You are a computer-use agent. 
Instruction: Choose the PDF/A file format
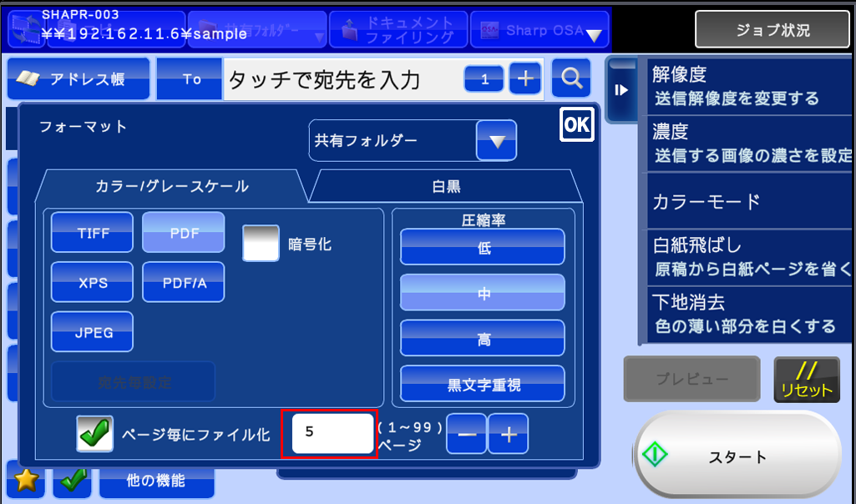coord(183,283)
